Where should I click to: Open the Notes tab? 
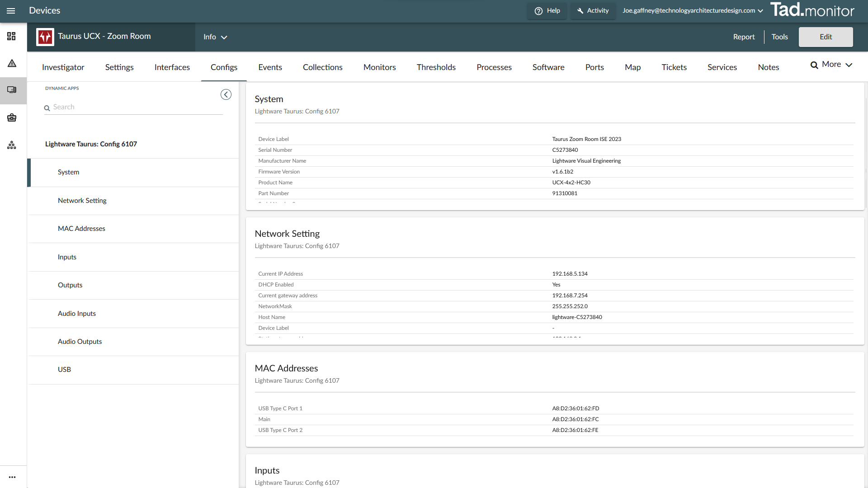769,67
